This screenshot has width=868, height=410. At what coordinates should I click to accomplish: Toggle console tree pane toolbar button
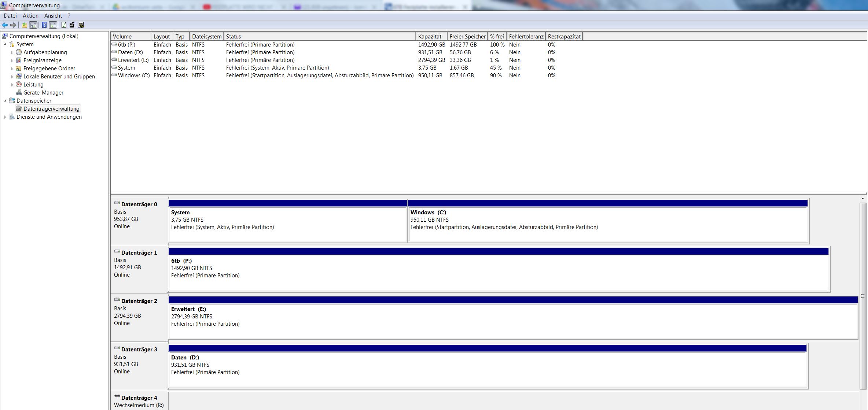pyautogui.click(x=33, y=25)
